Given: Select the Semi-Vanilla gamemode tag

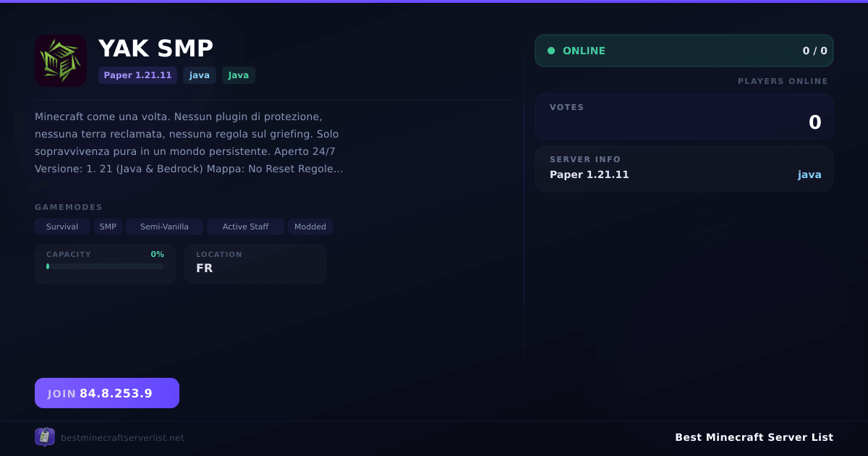Looking at the screenshot, I should click(164, 227).
